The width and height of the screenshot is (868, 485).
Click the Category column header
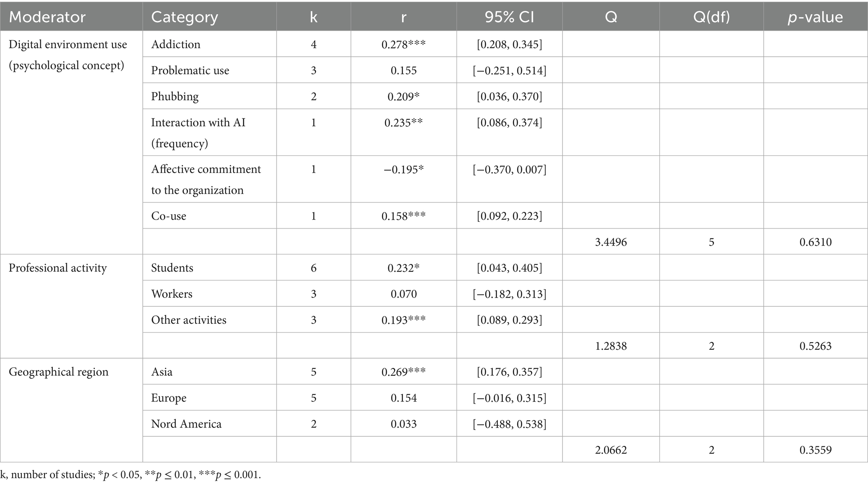[x=185, y=17]
